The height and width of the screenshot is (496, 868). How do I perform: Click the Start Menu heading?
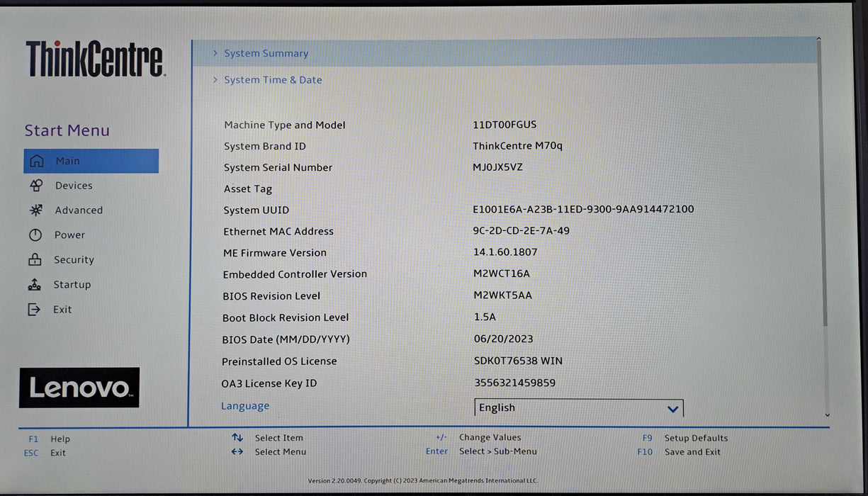pyautogui.click(x=67, y=130)
